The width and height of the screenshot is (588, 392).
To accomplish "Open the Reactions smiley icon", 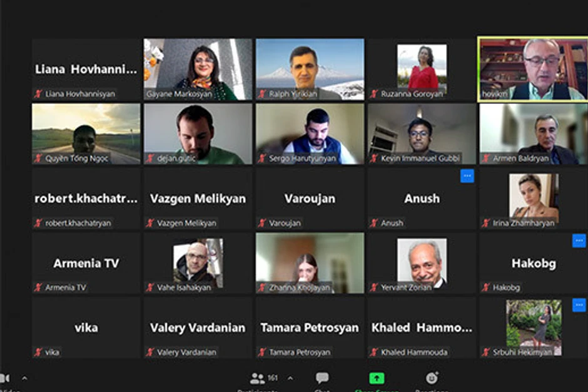I will pos(432,378).
